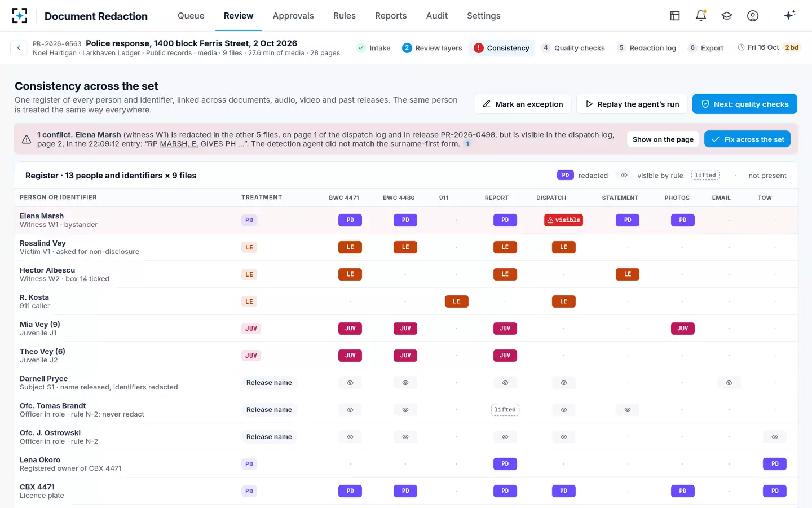This screenshot has height=508, width=812.
Task: Click the dashed 'lifted' legend chip
Action: tap(705, 176)
